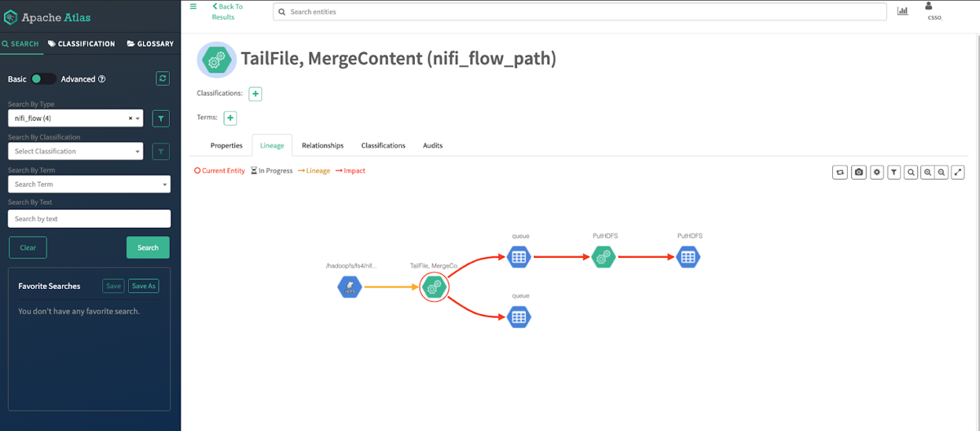Toggle Basic to Advanced search mode
This screenshot has width=980, height=431.
[43, 79]
